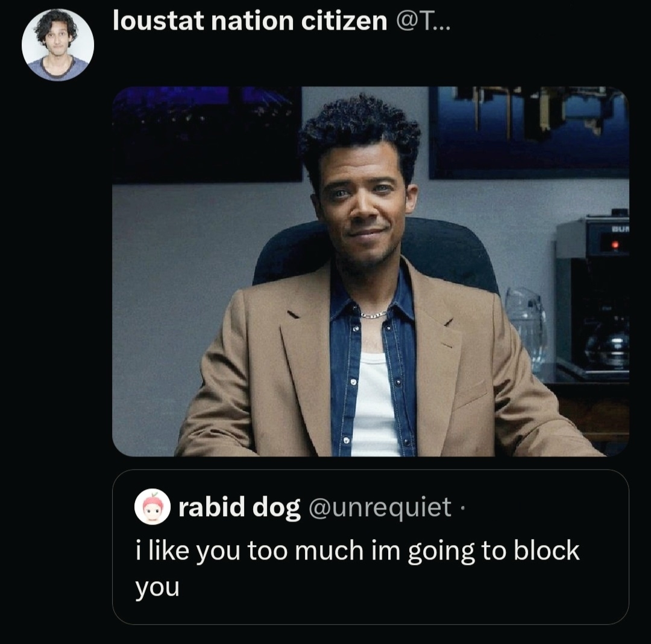Click the blue framed city picture on wall
This screenshot has height=644, width=651.
[529, 132]
